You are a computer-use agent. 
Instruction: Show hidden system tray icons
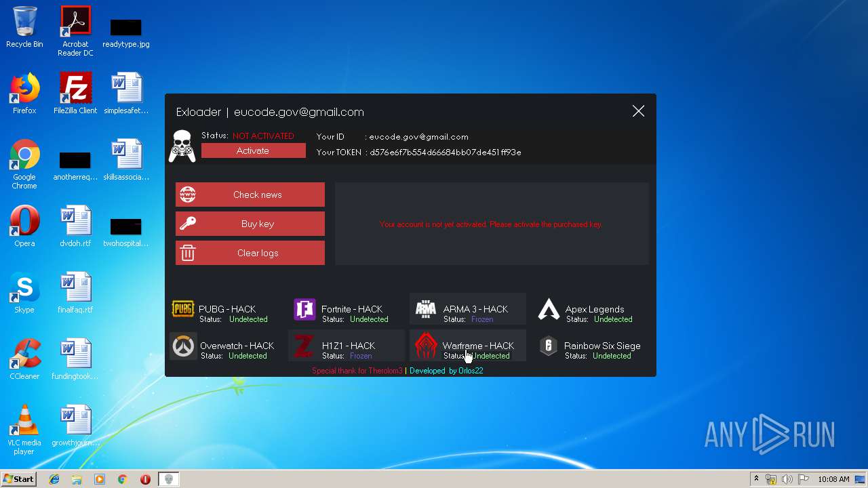pos(756,479)
